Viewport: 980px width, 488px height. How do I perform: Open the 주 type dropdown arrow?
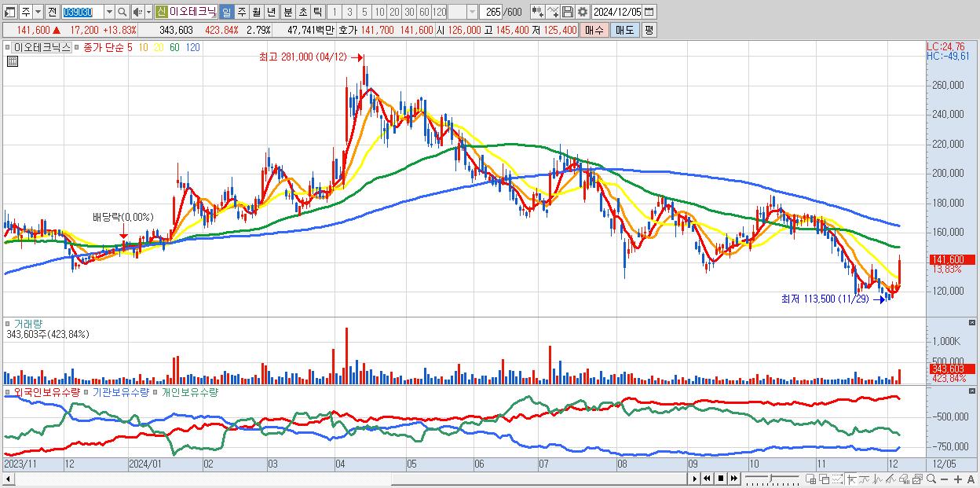38,12
